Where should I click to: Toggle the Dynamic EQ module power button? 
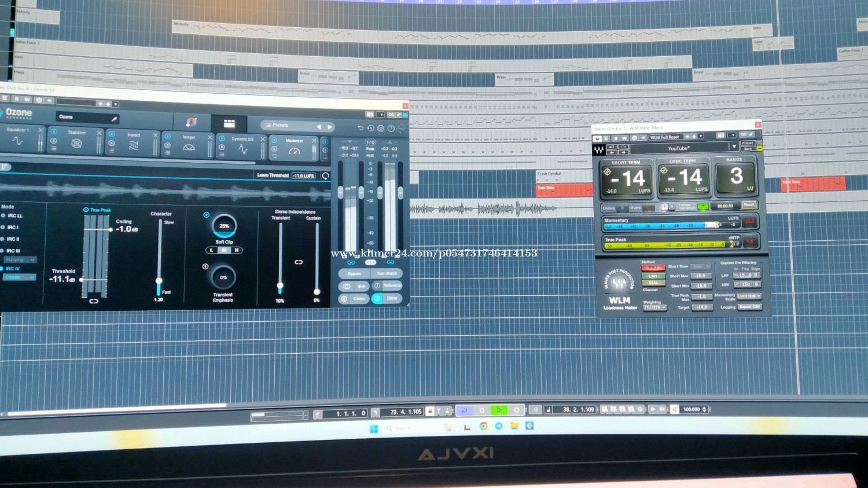222,139
